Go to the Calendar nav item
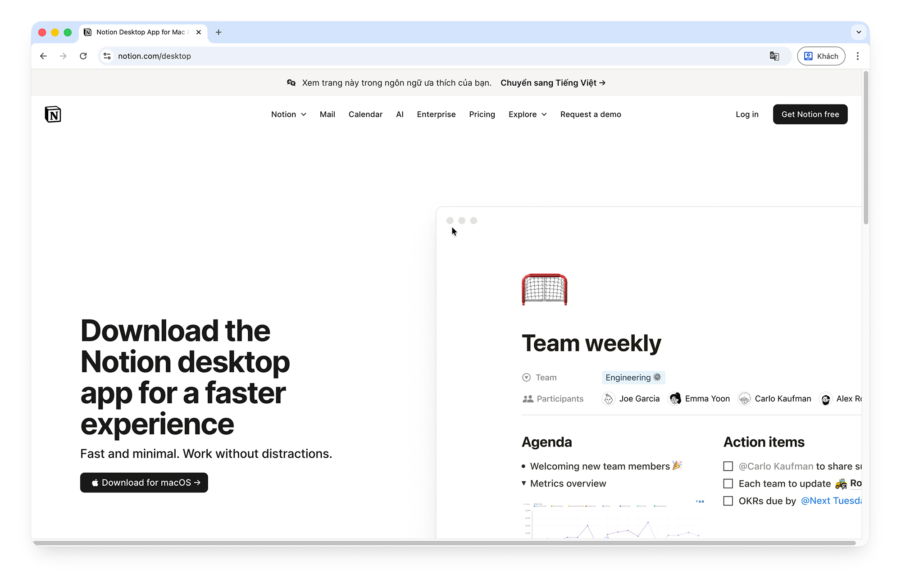The image size is (901, 588). point(365,114)
